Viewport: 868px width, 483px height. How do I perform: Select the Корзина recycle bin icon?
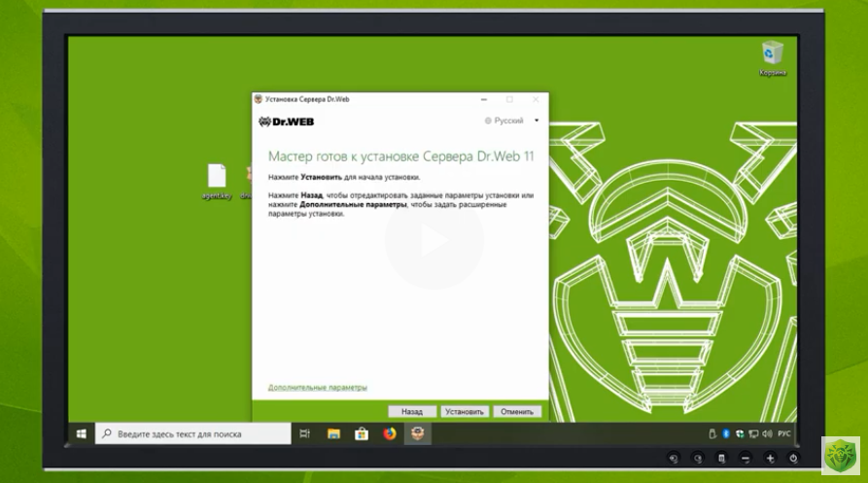[x=772, y=58]
